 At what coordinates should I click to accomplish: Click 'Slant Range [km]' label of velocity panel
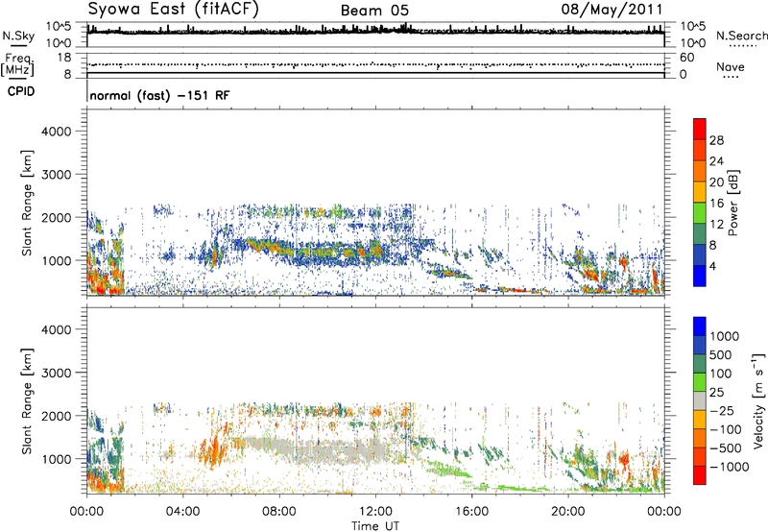pos(27,401)
